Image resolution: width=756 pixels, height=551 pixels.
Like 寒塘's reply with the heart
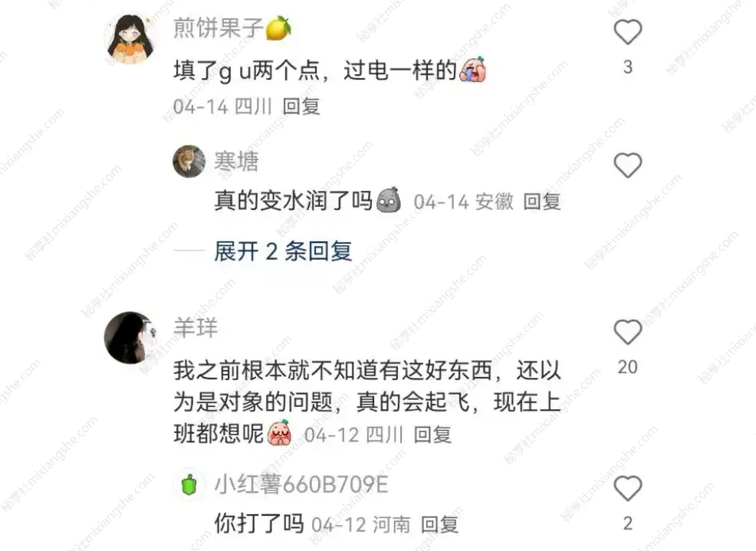(627, 166)
